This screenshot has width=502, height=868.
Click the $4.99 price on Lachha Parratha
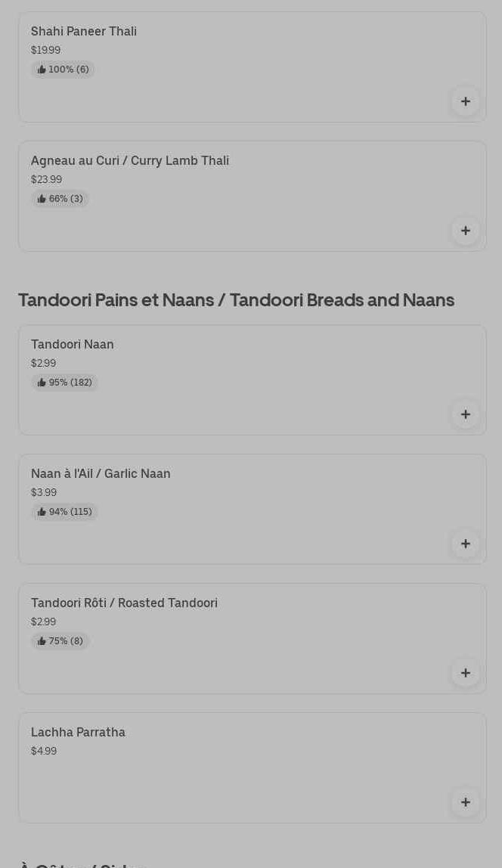[44, 751]
